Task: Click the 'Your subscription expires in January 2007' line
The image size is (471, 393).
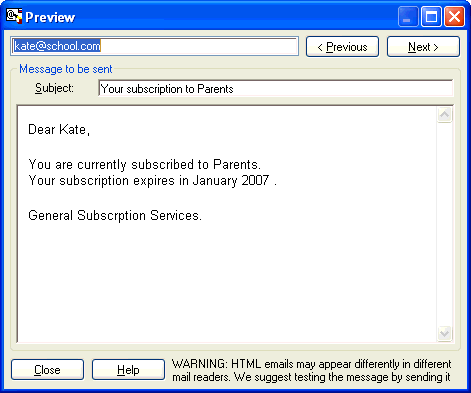Action: tap(152, 180)
